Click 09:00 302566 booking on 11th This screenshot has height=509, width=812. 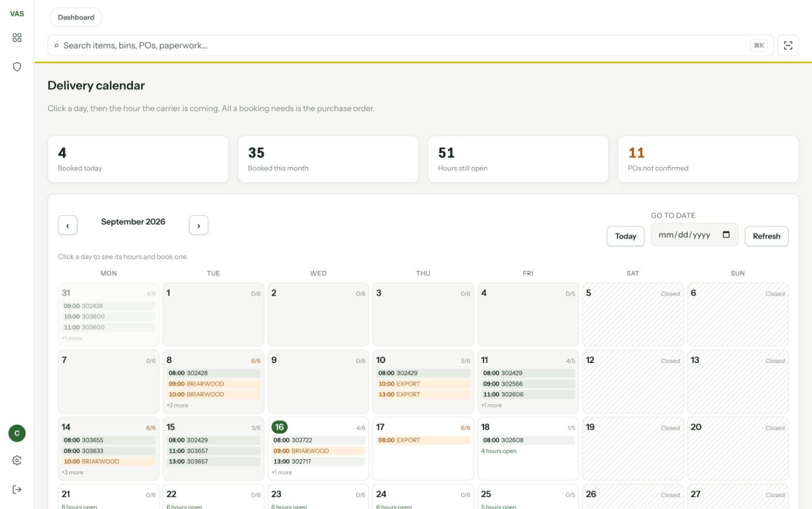coord(528,384)
